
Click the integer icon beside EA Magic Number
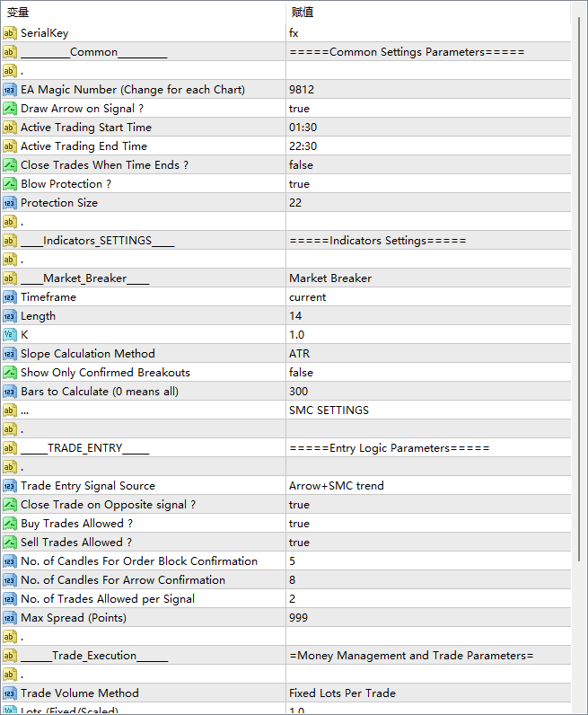coord(10,90)
